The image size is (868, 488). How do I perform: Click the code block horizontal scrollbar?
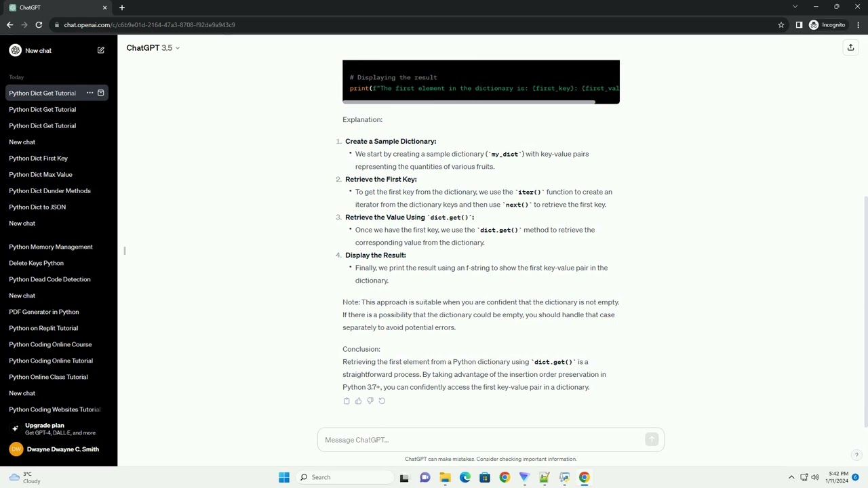pos(469,102)
